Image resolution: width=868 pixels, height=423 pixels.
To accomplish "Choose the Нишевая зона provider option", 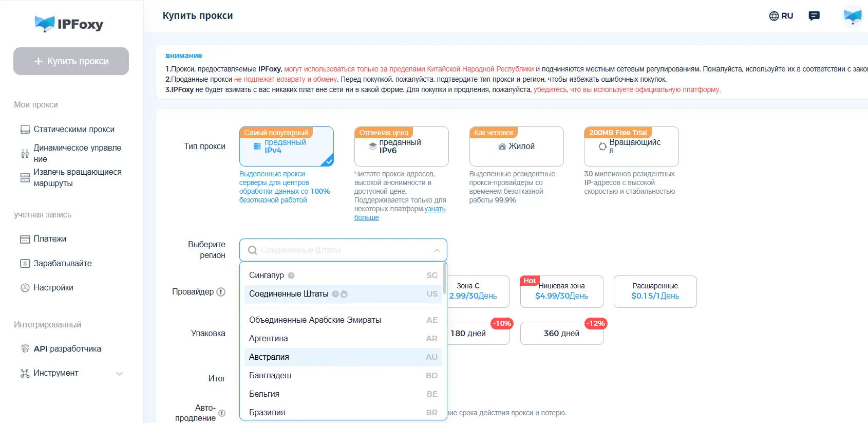I will (562, 291).
